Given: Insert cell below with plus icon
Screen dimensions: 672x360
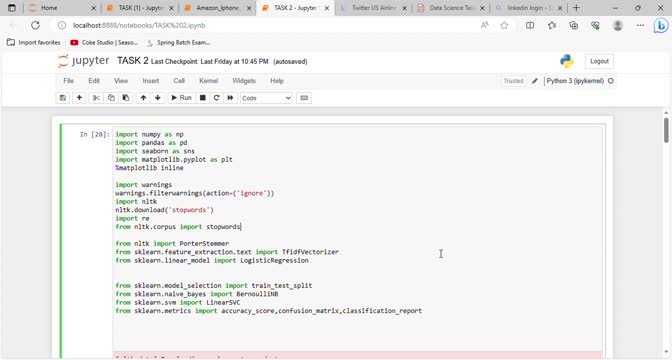Looking at the screenshot, I should [x=79, y=98].
